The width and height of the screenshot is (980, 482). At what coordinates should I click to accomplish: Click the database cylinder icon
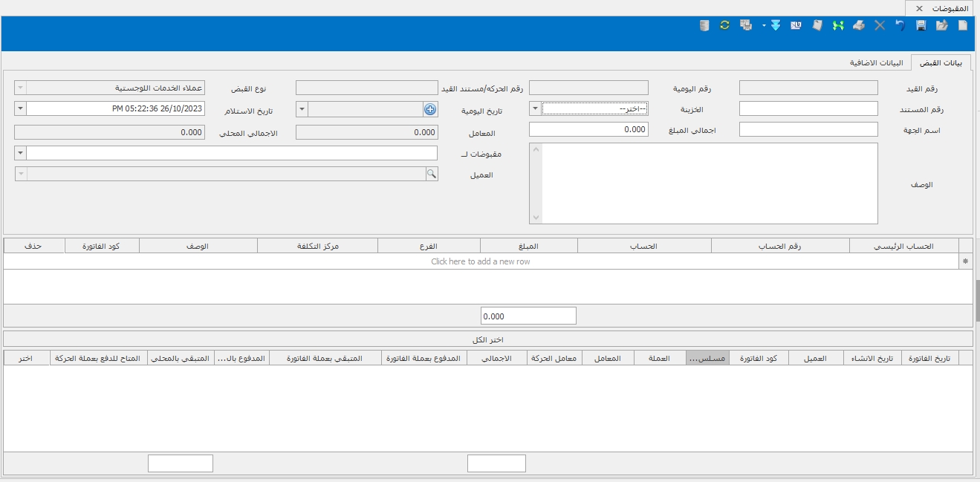click(x=704, y=25)
